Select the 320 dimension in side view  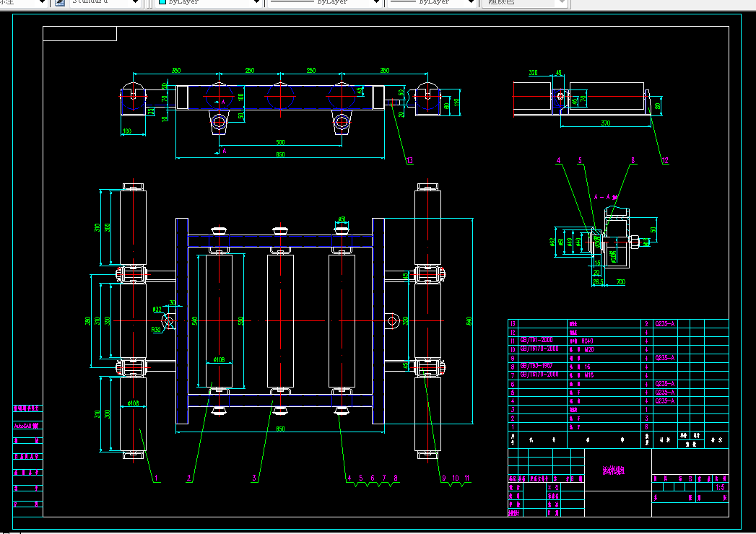[x=533, y=73]
